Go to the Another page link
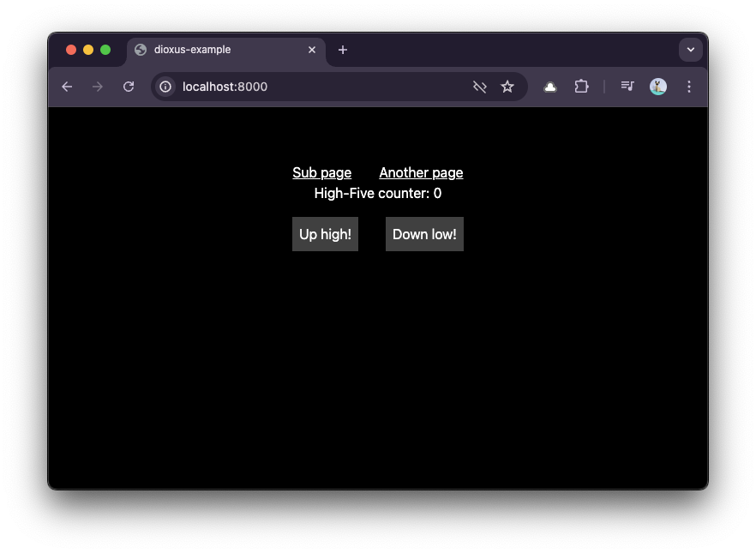Image resolution: width=756 pixels, height=553 pixels. (x=421, y=172)
